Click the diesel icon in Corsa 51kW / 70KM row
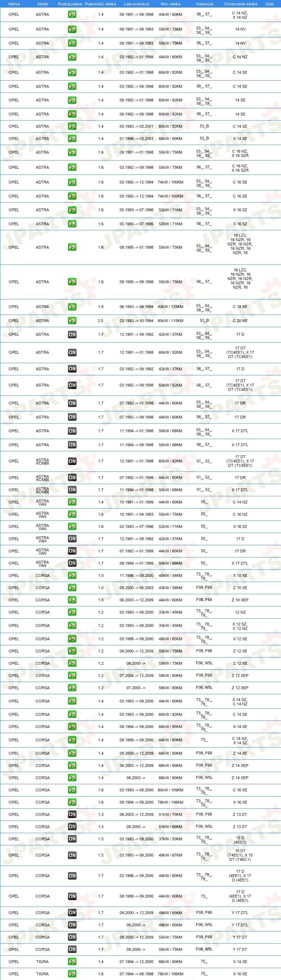 72,814
